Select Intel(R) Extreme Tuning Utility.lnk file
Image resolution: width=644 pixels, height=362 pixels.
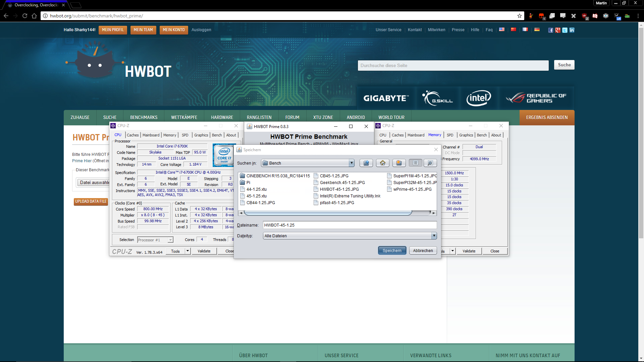coord(347,196)
